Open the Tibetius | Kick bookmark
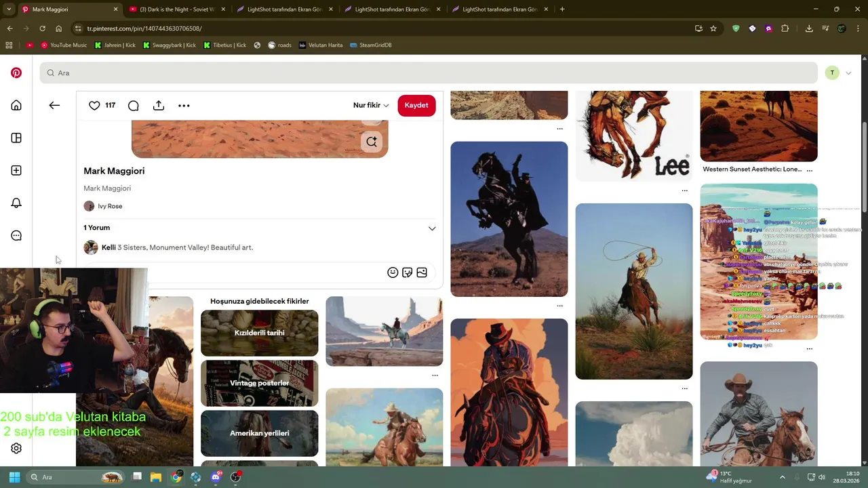The image size is (868, 488). pyautogui.click(x=224, y=45)
